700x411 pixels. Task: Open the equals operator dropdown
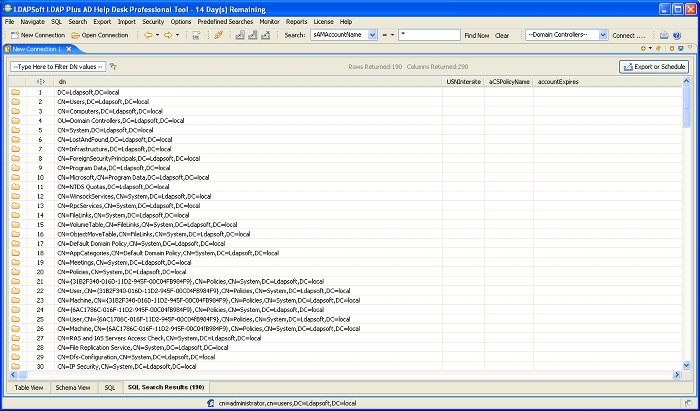pyautogui.click(x=390, y=35)
